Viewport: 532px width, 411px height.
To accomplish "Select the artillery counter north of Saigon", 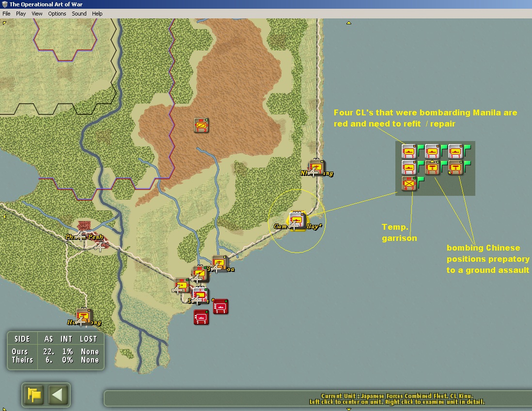I will pos(200,273).
